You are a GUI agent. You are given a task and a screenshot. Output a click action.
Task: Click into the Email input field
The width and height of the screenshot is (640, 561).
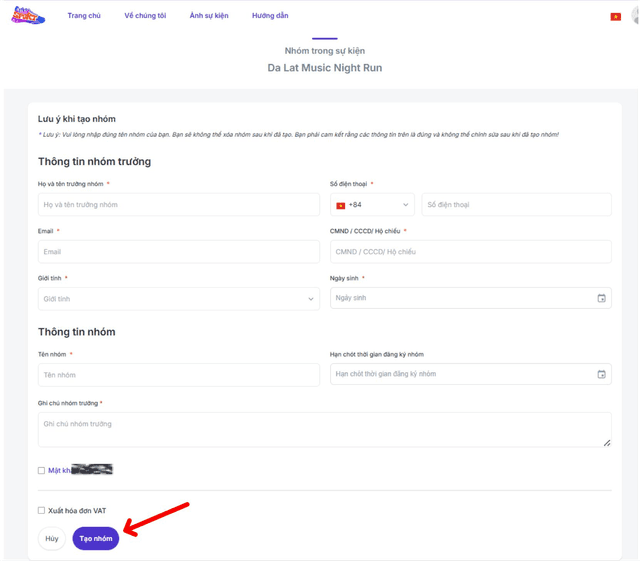pos(178,252)
